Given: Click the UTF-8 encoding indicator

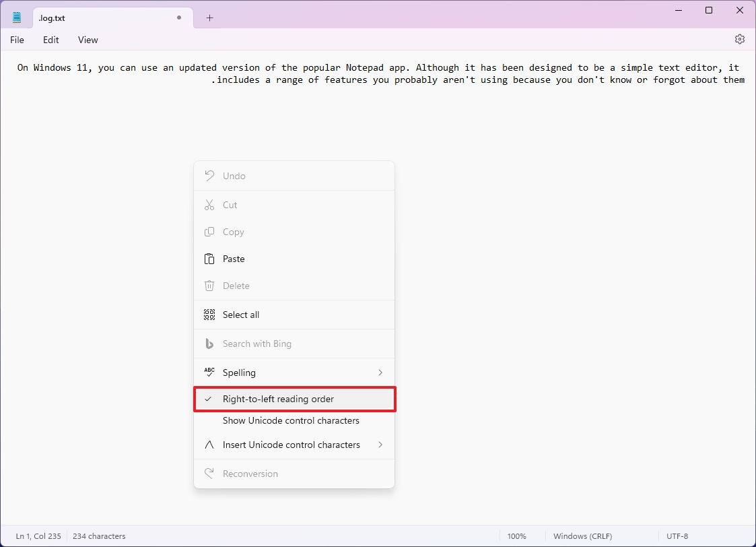Looking at the screenshot, I should (x=677, y=536).
